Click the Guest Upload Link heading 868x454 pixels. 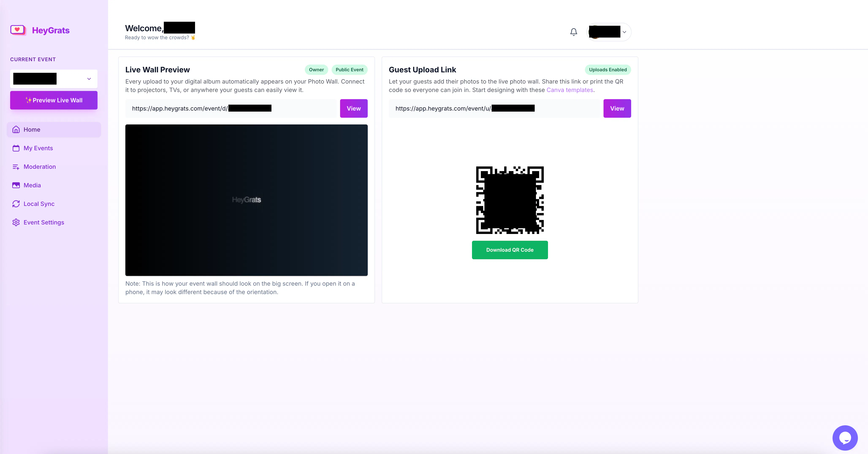422,70
